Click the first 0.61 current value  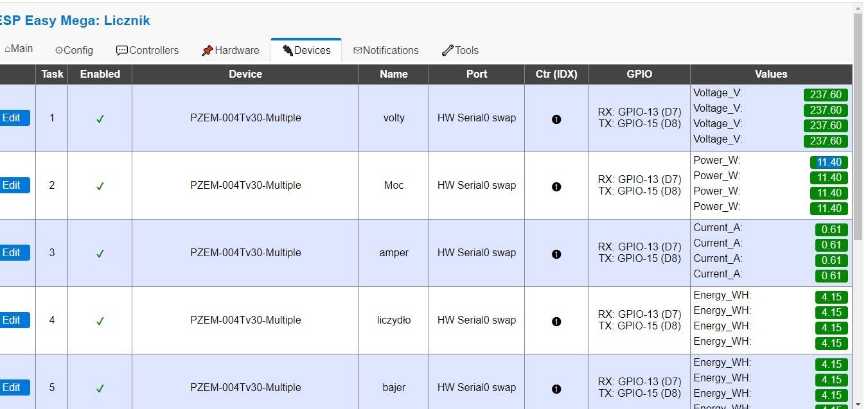coord(831,230)
